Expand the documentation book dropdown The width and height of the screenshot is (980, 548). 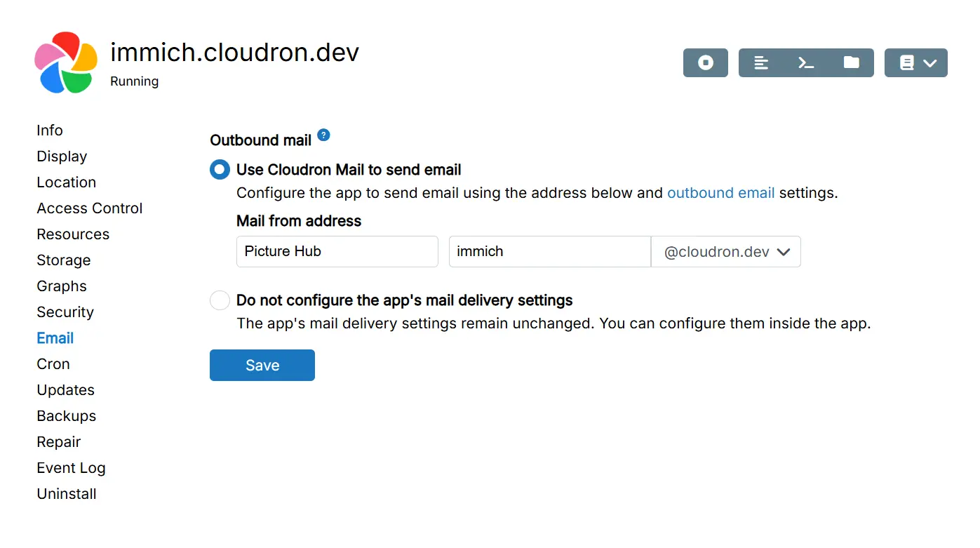pos(915,63)
